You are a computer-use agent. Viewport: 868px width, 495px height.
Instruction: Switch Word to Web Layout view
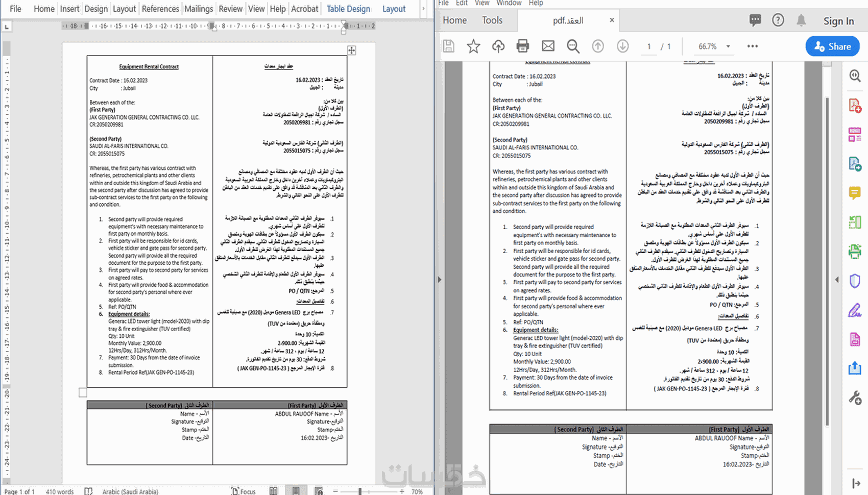(x=319, y=491)
